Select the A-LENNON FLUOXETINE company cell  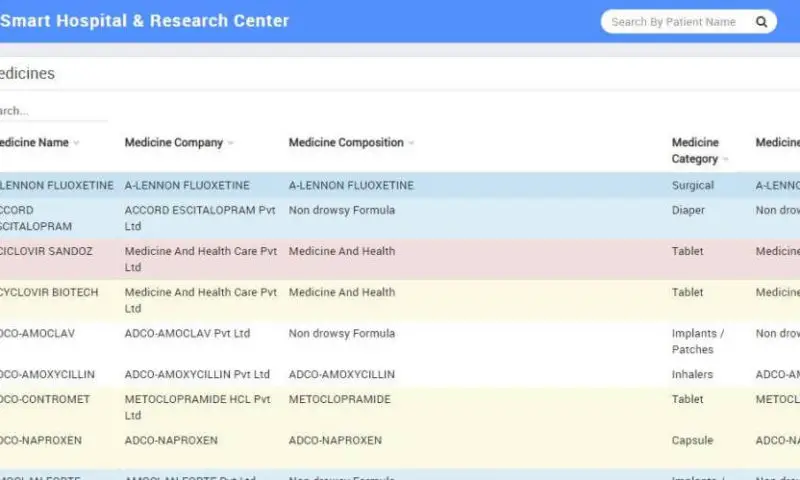pos(187,185)
